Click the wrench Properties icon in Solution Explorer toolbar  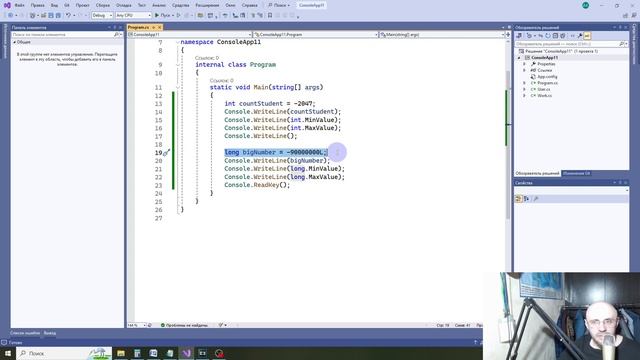(x=580, y=36)
